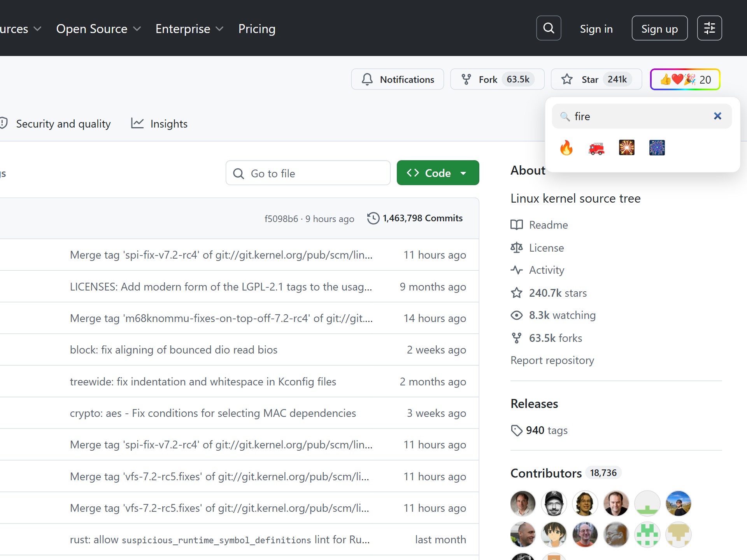Clear the emoji search with the X
Viewport: 747px width, 560px height.
pos(717,116)
